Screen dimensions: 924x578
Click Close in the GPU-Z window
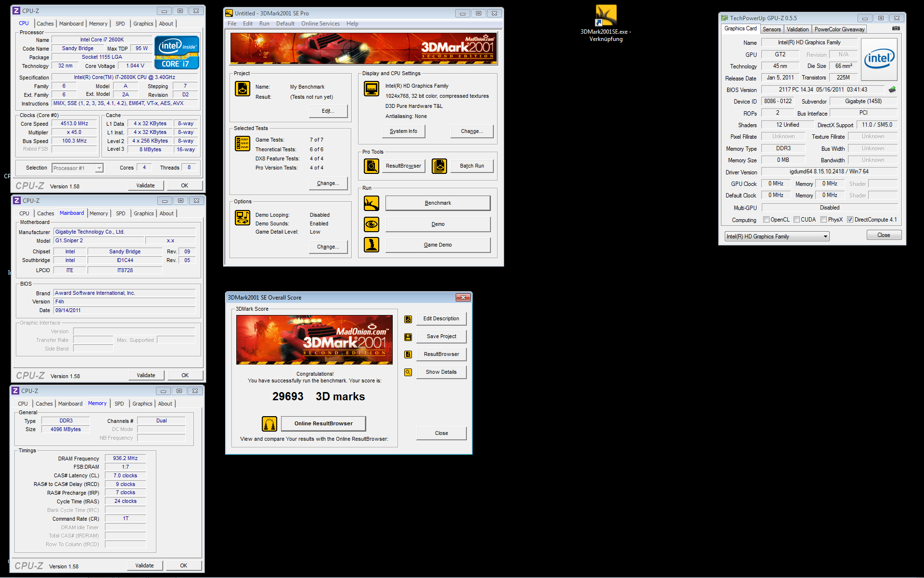884,235
